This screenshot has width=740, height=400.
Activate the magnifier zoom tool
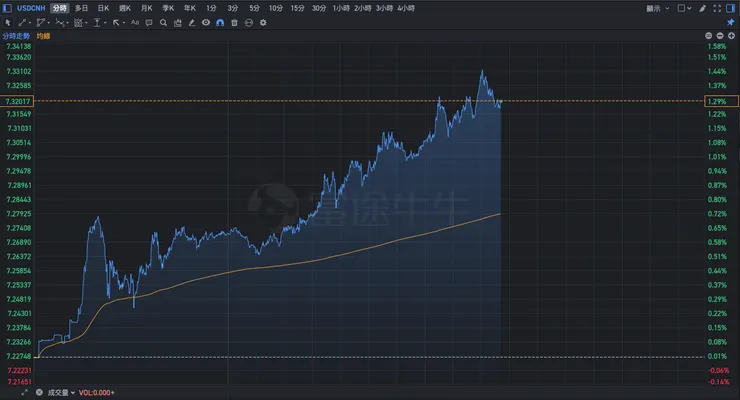(x=163, y=23)
